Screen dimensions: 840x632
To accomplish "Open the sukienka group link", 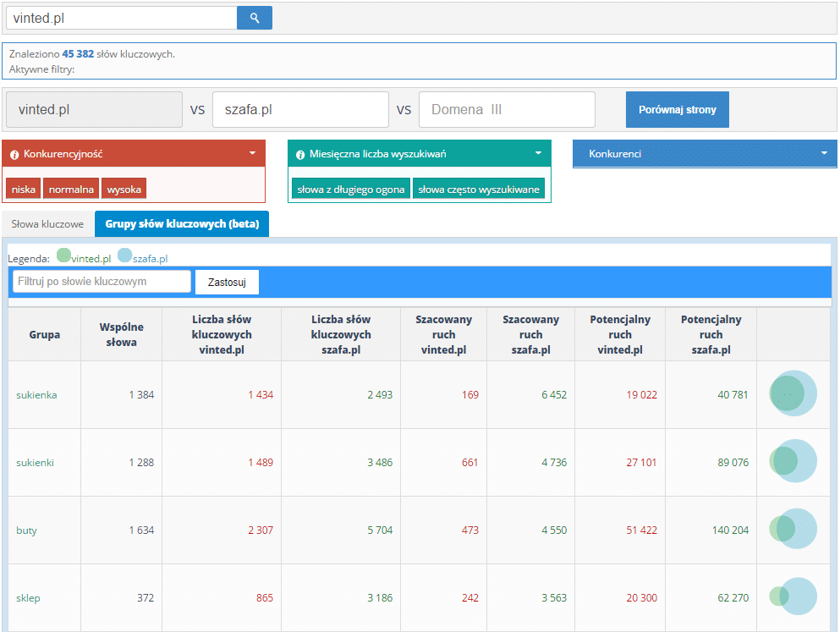I will pos(36,395).
